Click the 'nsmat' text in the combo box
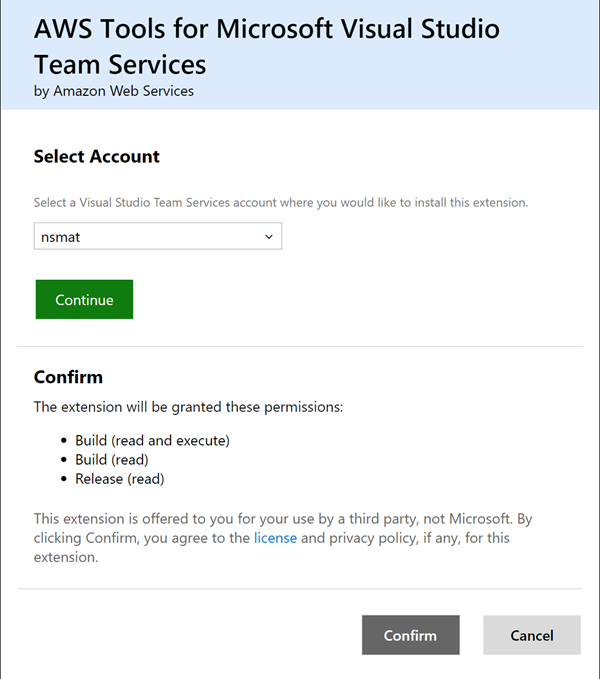Viewport: 600px width, 679px height. (61, 237)
